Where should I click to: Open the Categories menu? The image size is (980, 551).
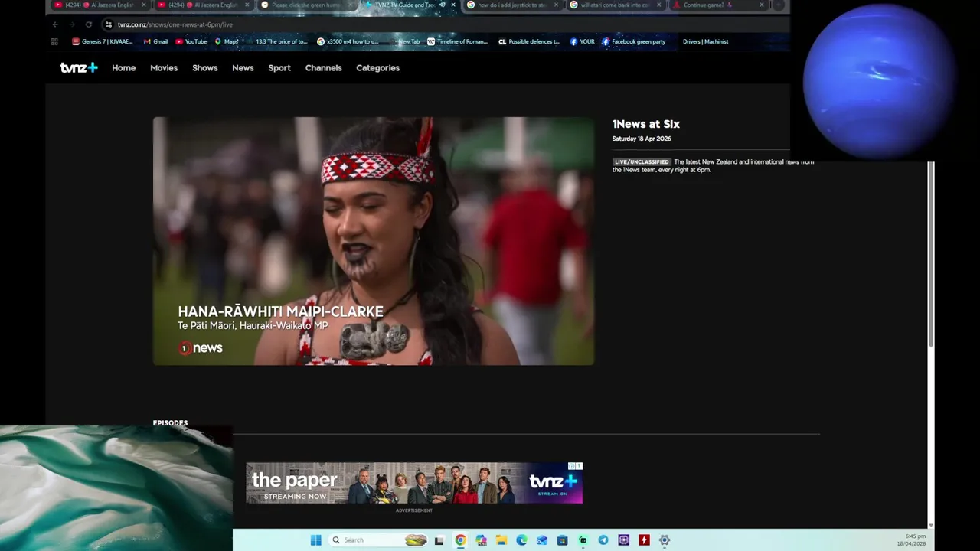[377, 68]
